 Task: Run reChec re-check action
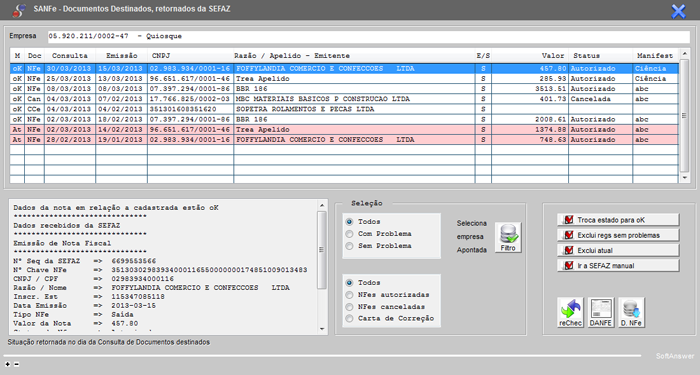point(570,312)
